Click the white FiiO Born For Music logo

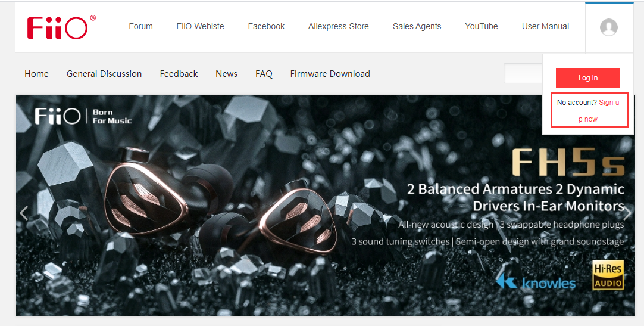point(83,116)
